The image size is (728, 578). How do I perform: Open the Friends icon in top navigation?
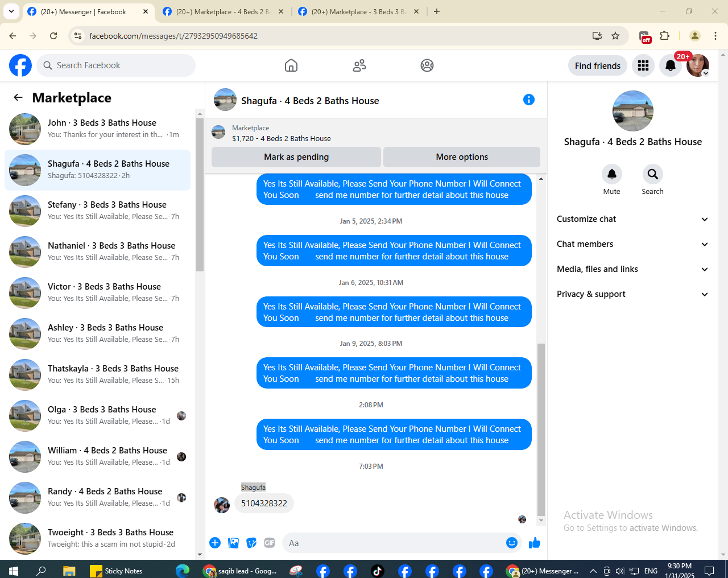(359, 65)
